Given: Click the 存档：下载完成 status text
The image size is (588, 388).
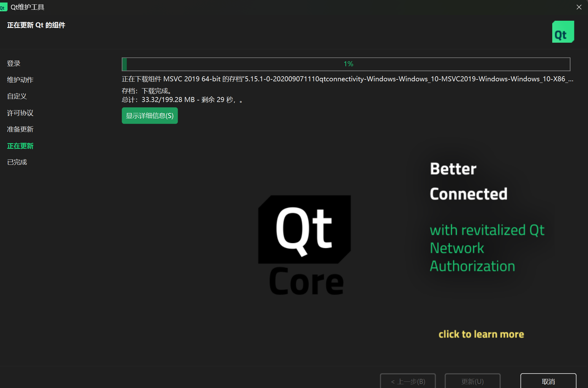Looking at the screenshot, I should pos(147,91).
